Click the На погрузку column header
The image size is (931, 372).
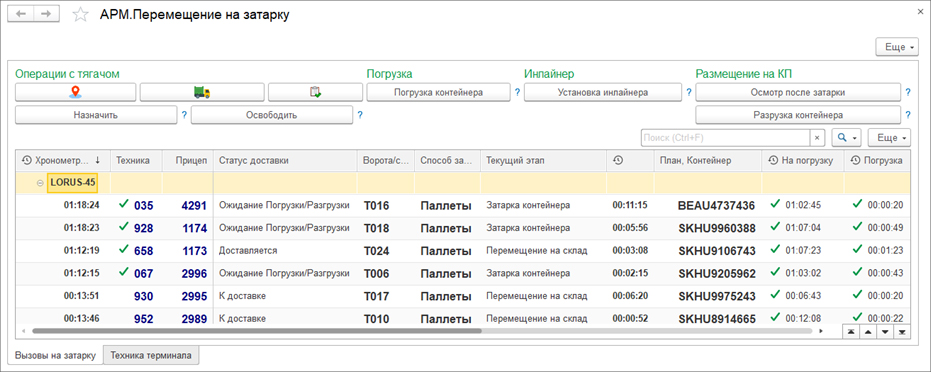click(x=803, y=160)
